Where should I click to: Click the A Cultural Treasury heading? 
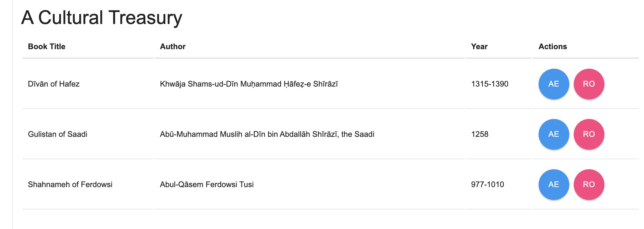tap(102, 18)
